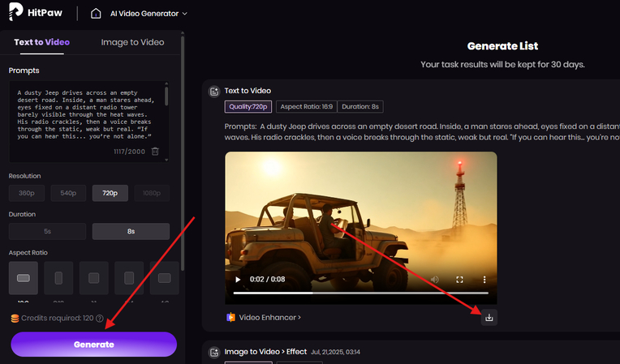Viewport: 620px width, 364px height.
Task: Select the tall portrait aspect ratio option
Action: click(x=58, y=278)
